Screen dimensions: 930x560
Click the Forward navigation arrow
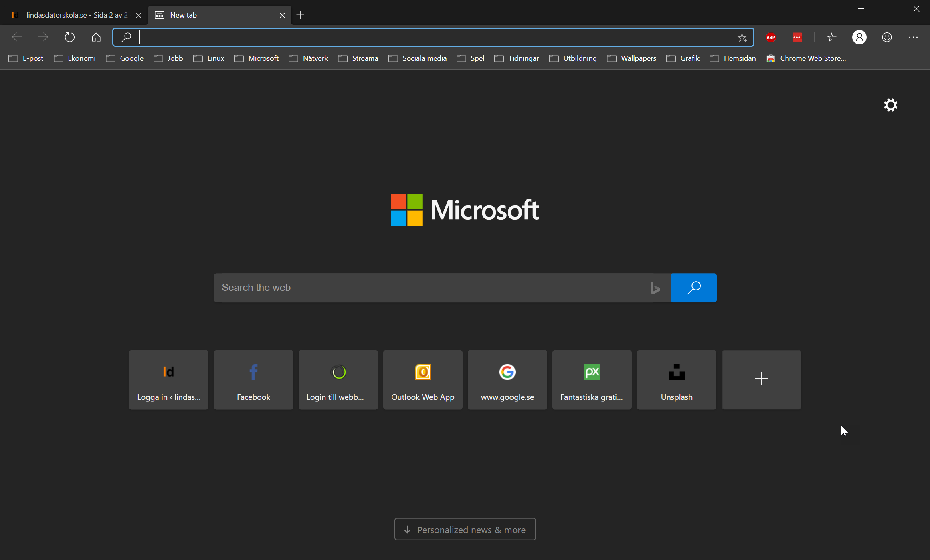(43, 37)
